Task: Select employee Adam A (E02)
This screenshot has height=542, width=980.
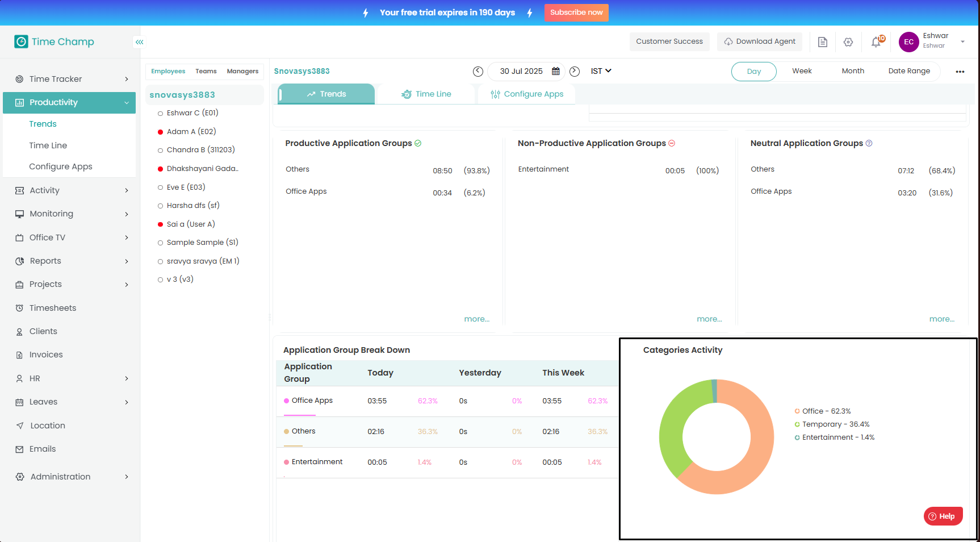Action: [x=191, y=132]
